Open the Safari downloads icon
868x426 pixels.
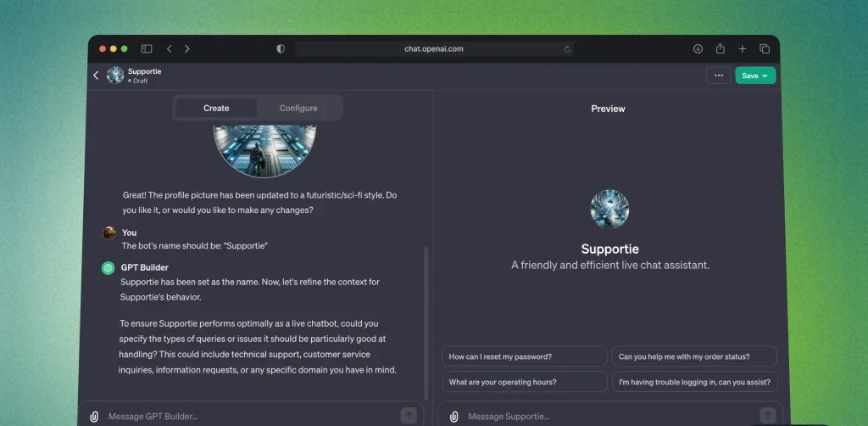coord(698,49)
